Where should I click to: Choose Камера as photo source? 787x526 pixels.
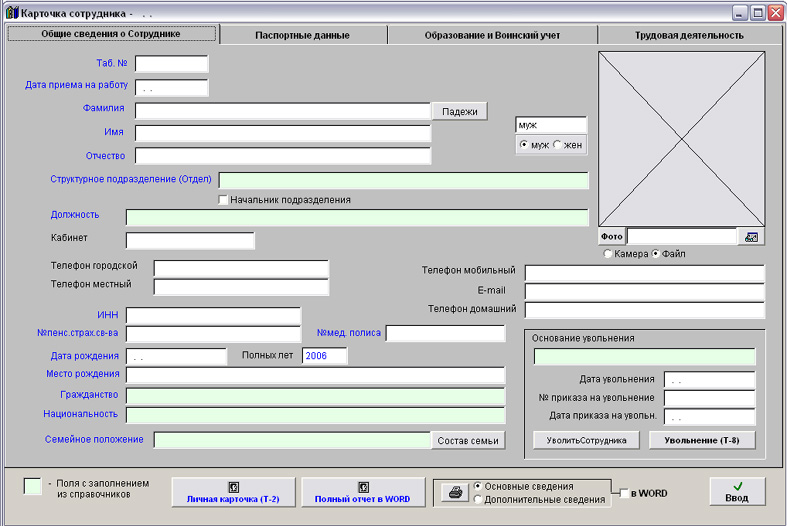(608, 254)
